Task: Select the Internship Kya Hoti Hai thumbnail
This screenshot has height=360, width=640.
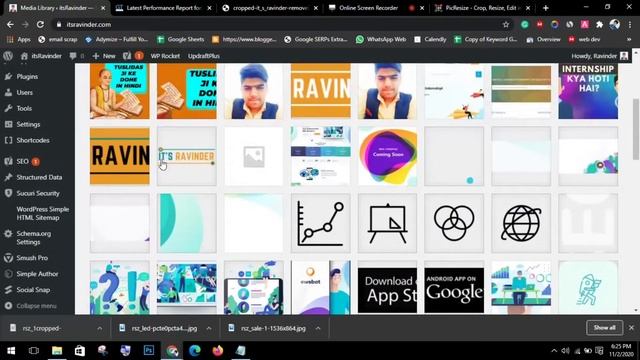Action: pos(588,91)
